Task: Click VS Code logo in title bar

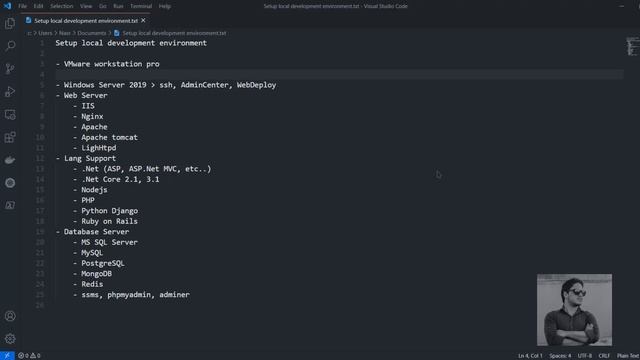Action: (7, 6)
